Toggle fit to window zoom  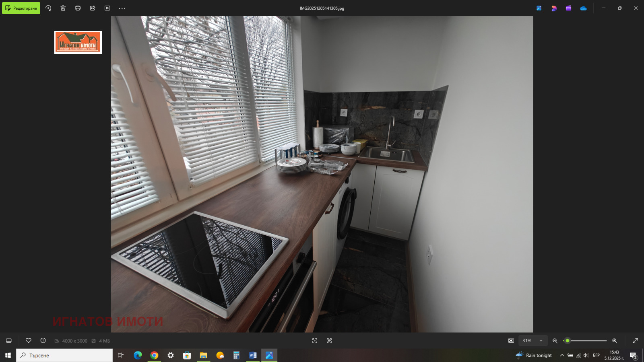511,341
